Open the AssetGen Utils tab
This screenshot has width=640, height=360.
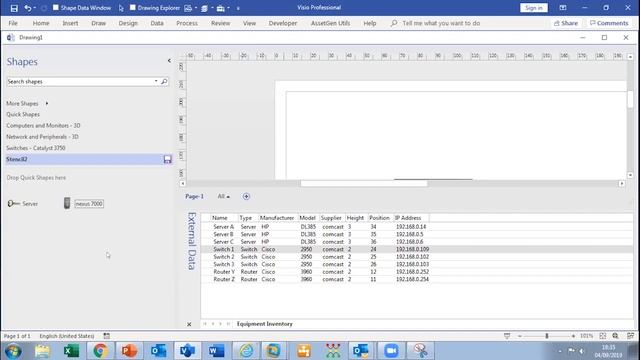[330, 23]
